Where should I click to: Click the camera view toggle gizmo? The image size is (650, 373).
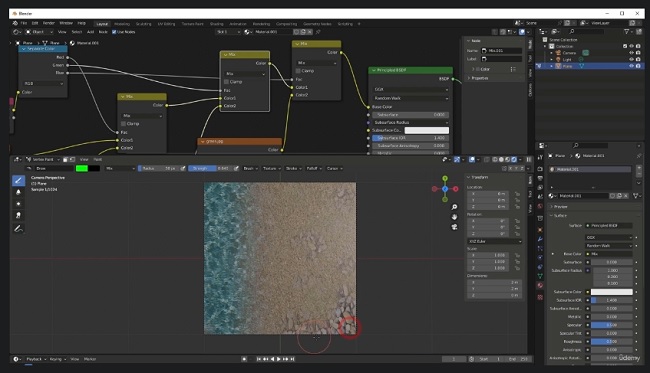coord(454,227)
